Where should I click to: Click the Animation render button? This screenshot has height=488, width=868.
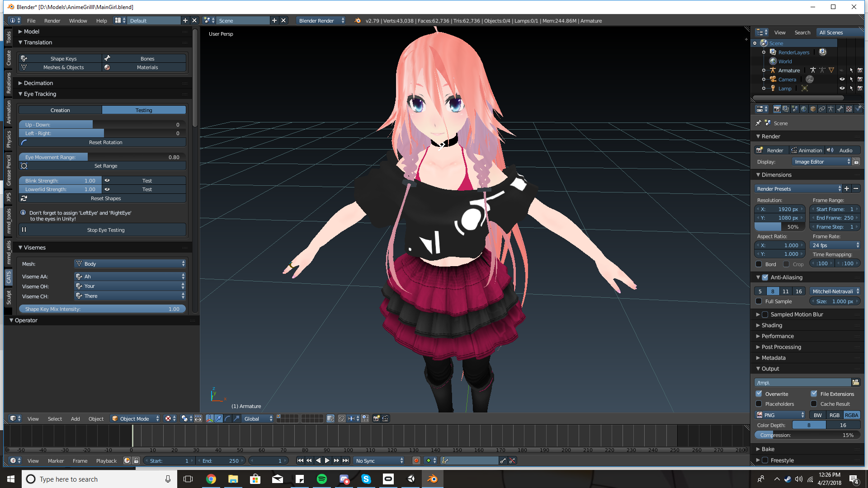807,150
